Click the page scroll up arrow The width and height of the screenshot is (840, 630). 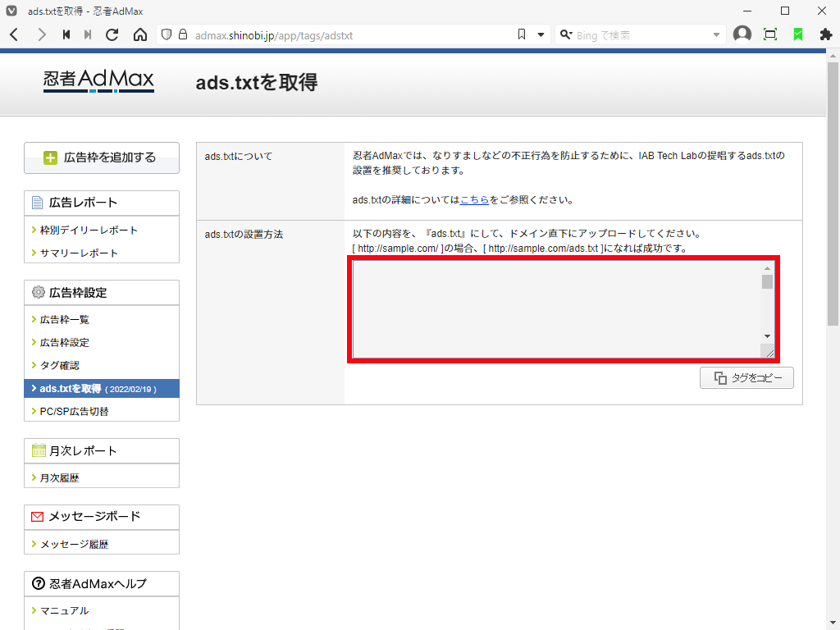pos(833,56)
